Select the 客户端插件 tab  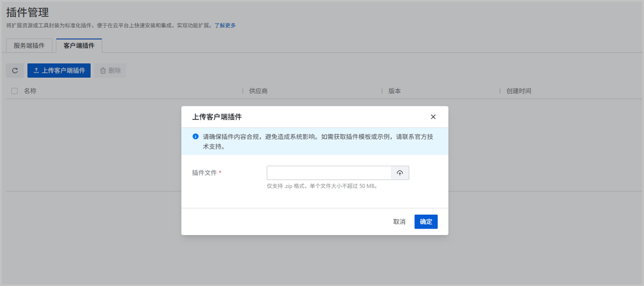coord(79,46)
